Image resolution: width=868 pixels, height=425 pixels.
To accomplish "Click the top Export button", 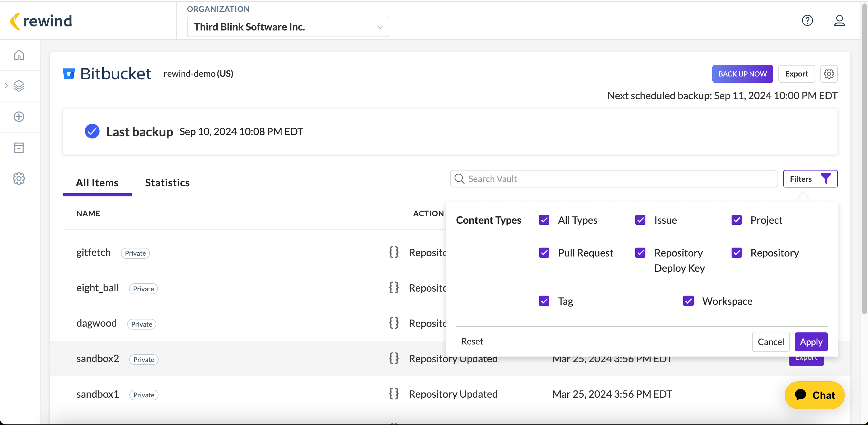I will (x=796, y=74).
